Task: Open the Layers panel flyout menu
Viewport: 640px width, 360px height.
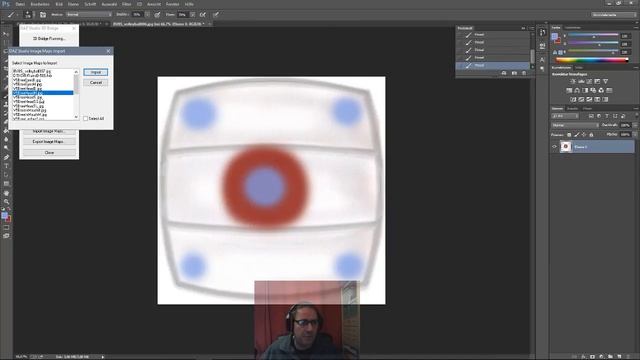Action: [x=636, y=109]
